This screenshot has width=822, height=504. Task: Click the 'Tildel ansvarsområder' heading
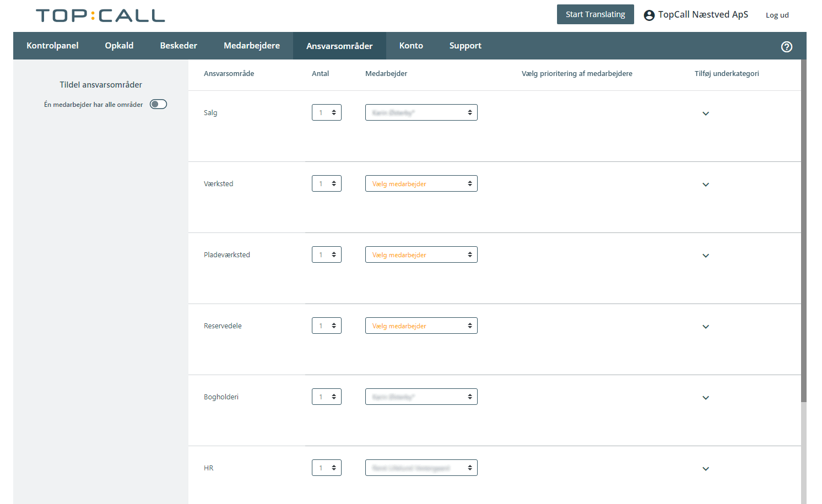click(x=101, y=84)
